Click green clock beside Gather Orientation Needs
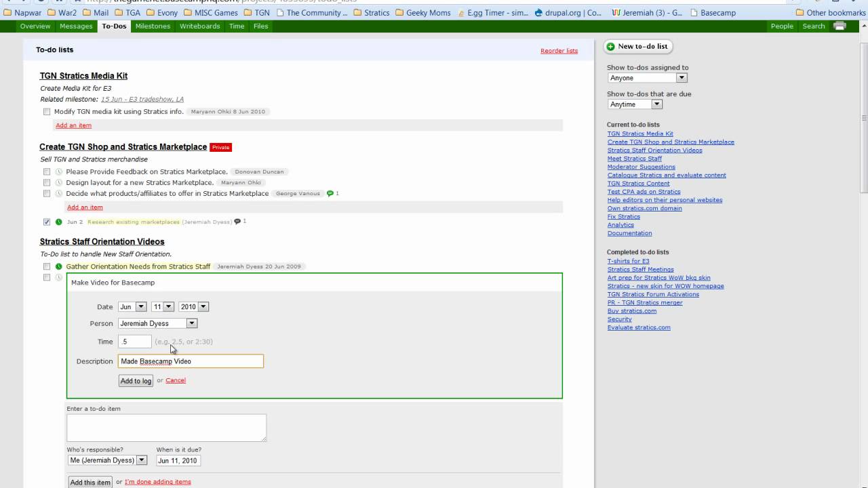This screenshot has height=488, width=868. tap(59, 266)
